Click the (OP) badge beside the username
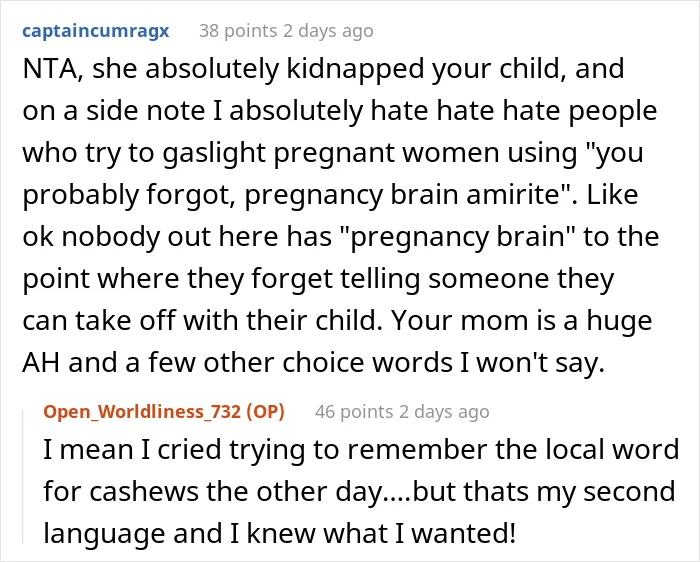Screen dimensions: 700x562 pyautogui.click(x=266, y=412)
